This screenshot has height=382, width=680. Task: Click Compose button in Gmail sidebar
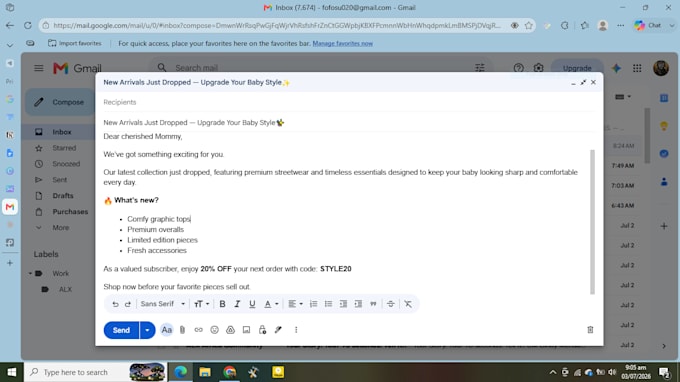coord(60,102)
